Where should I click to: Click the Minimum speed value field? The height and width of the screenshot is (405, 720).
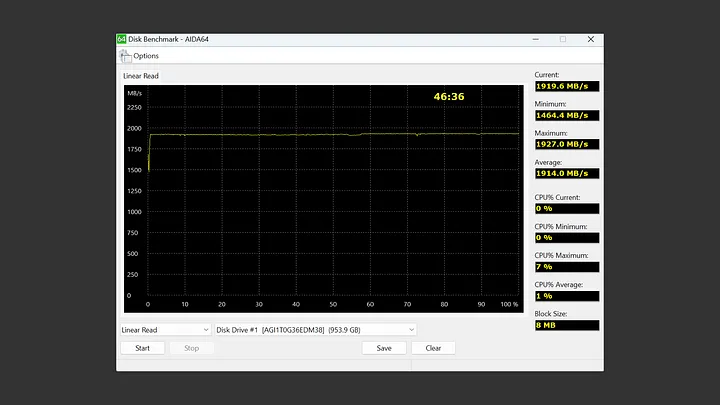click(x=567, y=115)
